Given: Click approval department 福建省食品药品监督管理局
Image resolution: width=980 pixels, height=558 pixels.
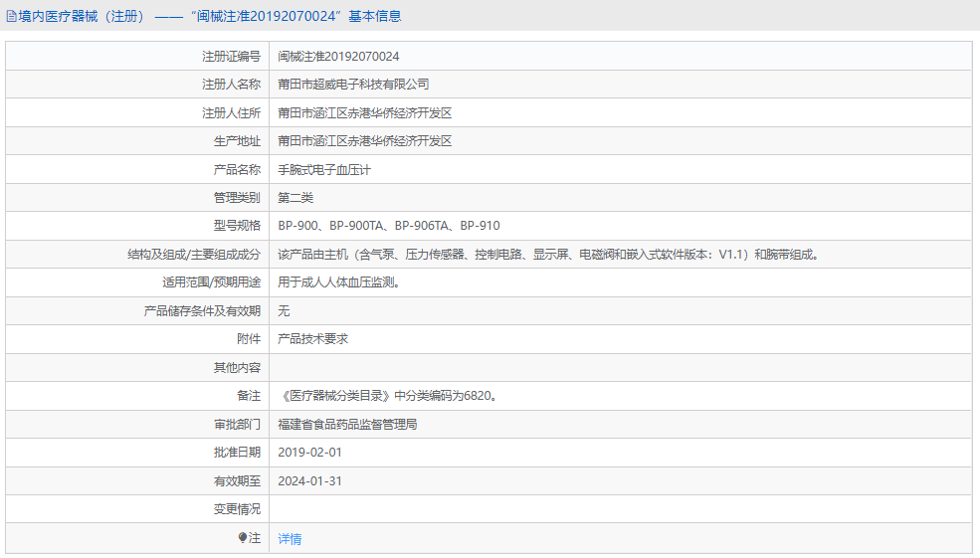Looking at the screenshot, I should [x=347, y=424].
